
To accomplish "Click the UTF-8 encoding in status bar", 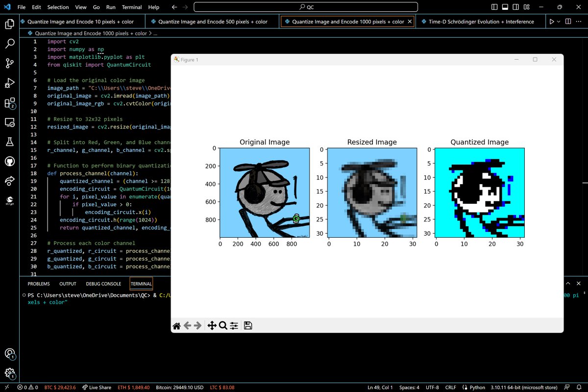I will pos(432,387).
